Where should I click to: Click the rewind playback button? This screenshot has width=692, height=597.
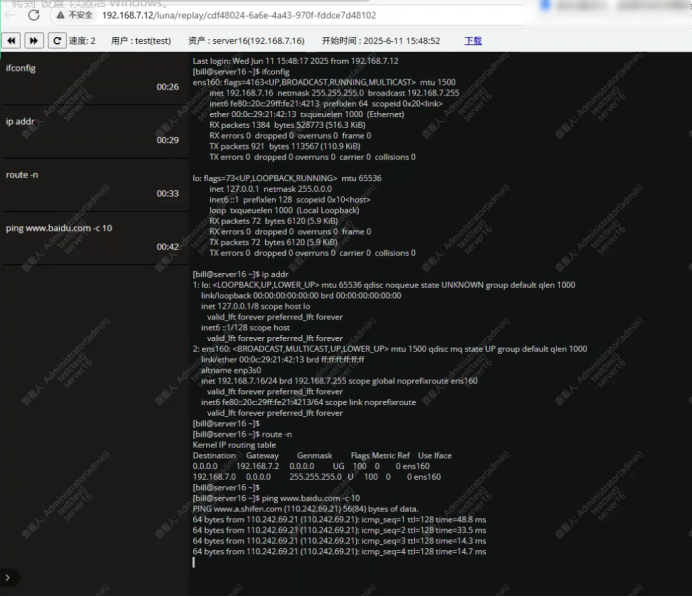(x=13, y=41)
